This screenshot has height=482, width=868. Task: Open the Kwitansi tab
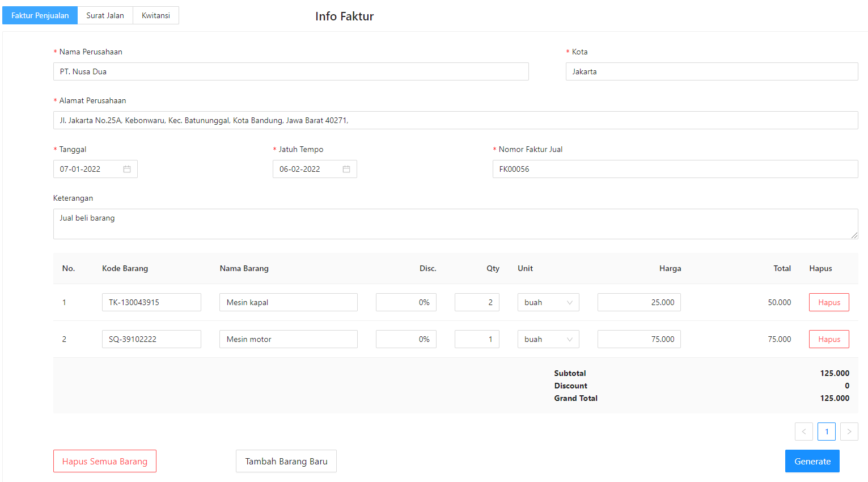coord(155,15)
